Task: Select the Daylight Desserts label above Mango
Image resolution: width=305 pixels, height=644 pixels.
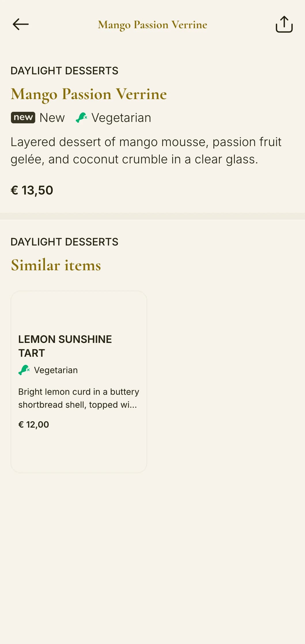Action: click(x=64, y=71)
